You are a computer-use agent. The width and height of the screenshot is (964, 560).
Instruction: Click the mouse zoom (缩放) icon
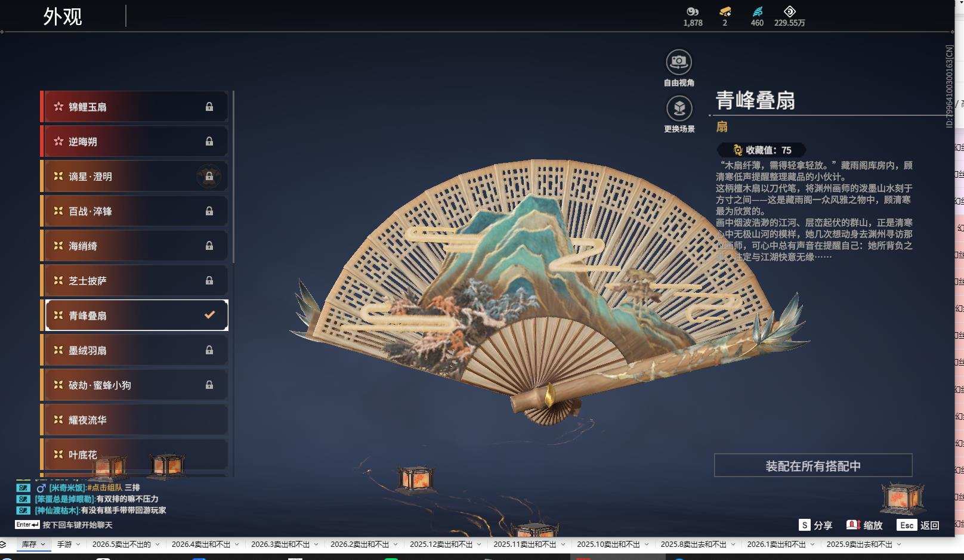853,525
